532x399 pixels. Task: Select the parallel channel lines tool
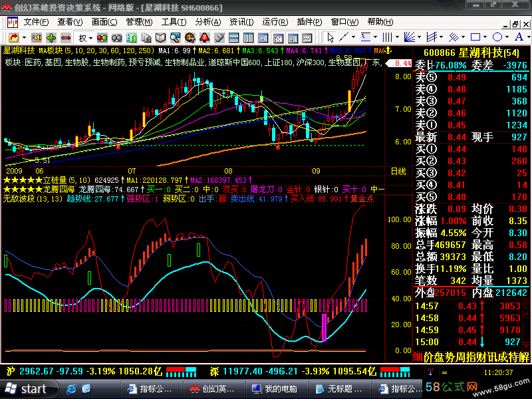point(432,37)
